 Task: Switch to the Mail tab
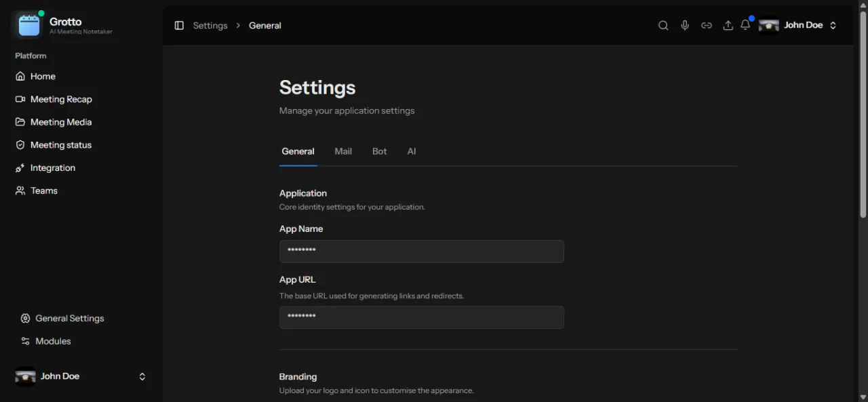pos(343,151)
